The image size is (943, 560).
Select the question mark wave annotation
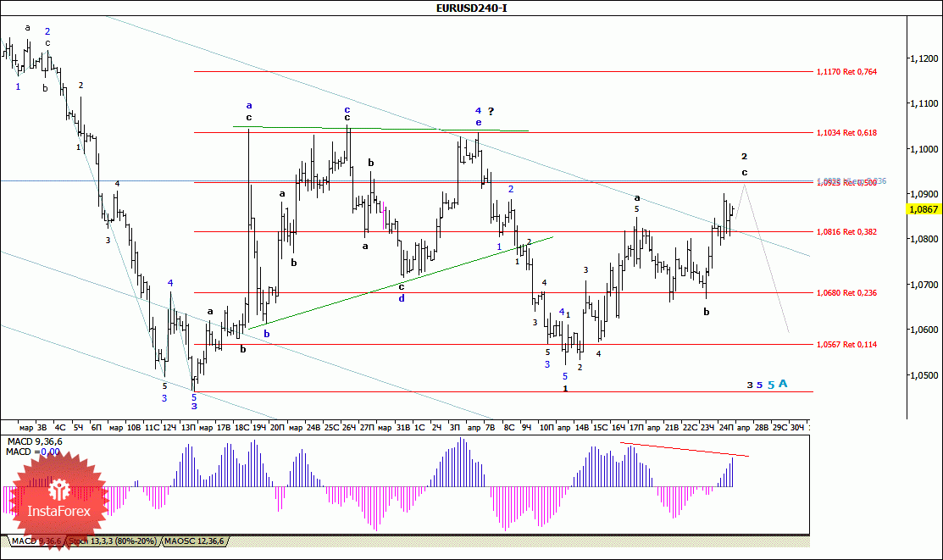point(491,111)
